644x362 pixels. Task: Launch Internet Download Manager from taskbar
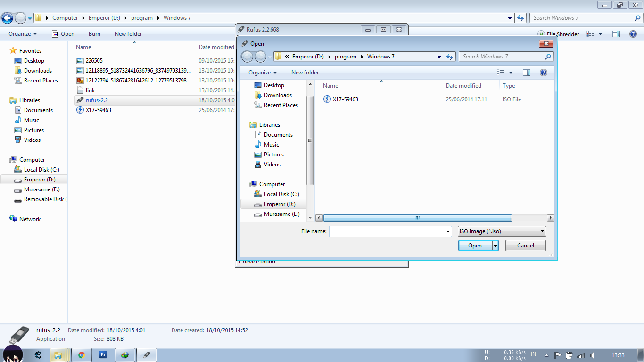pyautogui.click(x=124, y=354)
